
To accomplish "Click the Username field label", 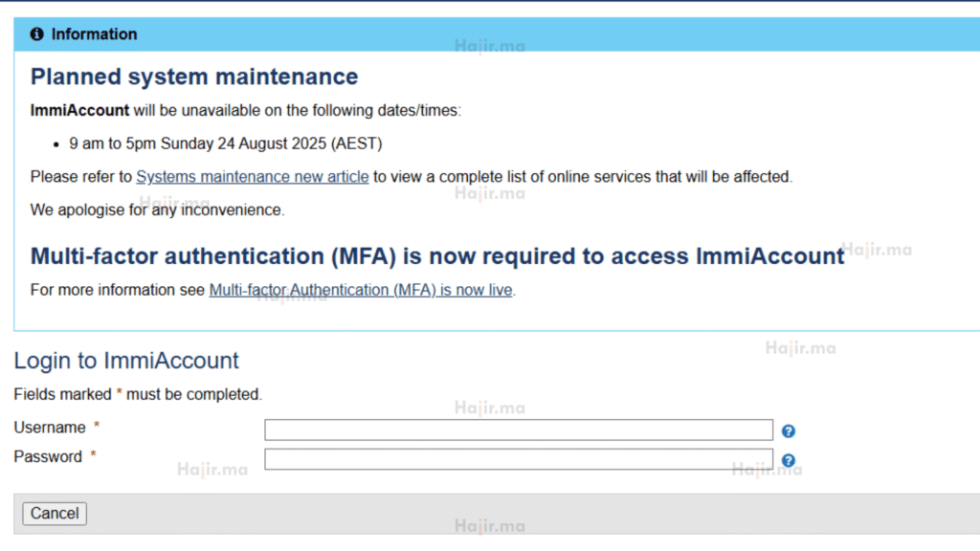I will [x=50, y=428].
